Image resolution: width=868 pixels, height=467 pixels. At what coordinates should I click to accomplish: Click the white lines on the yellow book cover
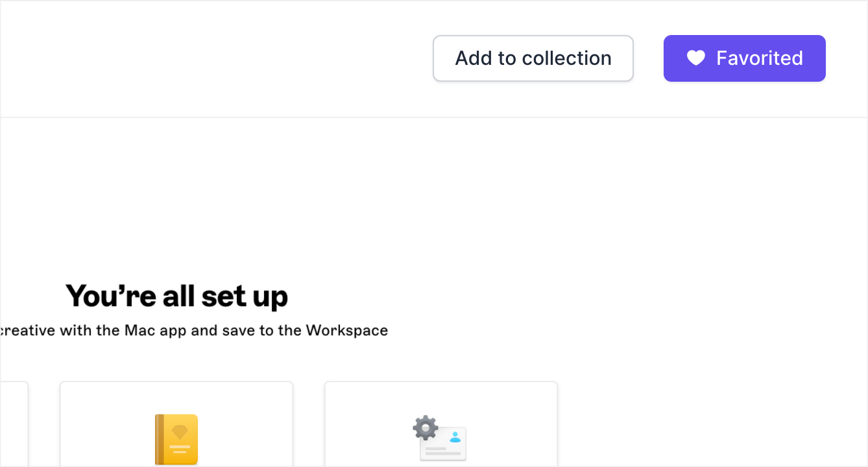click(180, 449)
